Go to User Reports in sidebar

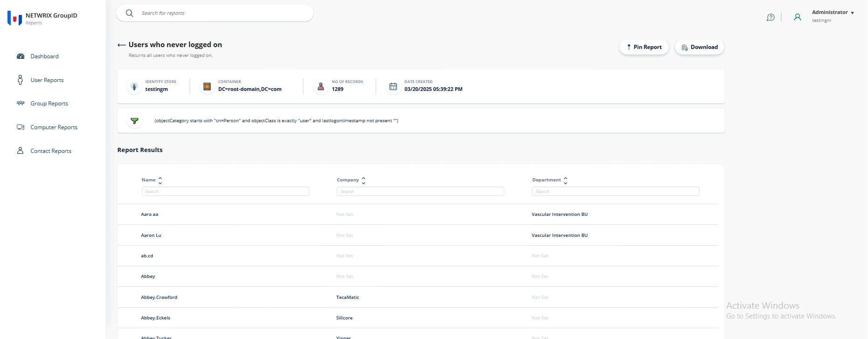click(x=47, y=80)
